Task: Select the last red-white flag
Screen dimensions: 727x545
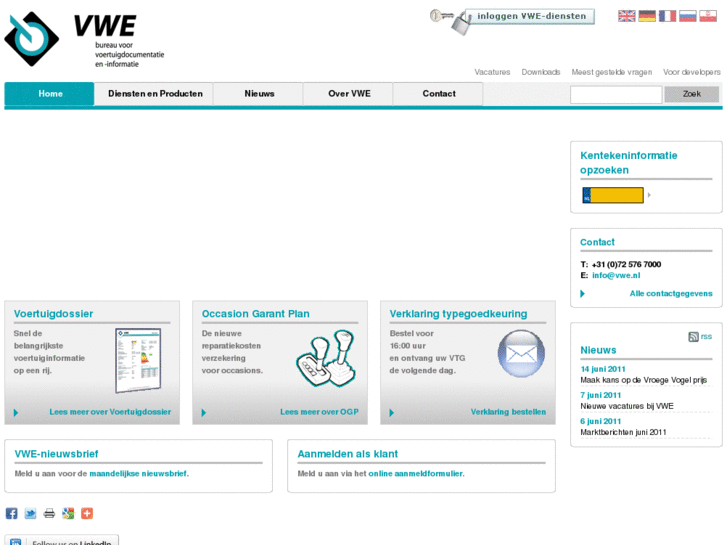Action: (x=708, y=16)
